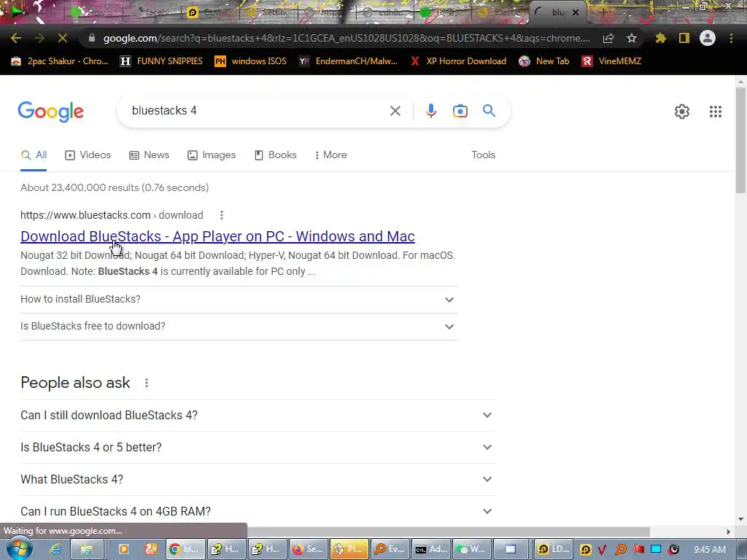
Task: Click the bluestacks 4 search input field
Action: coord(258,111)
